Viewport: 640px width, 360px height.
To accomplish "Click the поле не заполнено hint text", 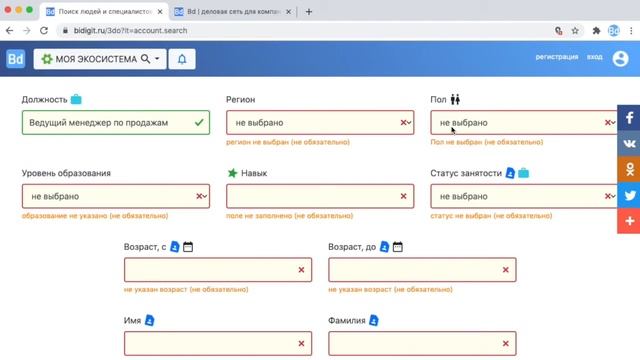I will click(289, 216).
